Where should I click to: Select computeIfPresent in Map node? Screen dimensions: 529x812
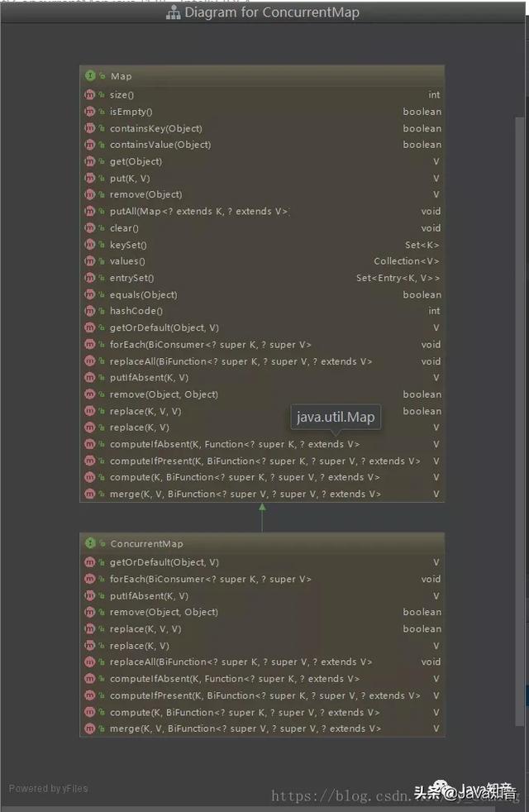point(264,461)
